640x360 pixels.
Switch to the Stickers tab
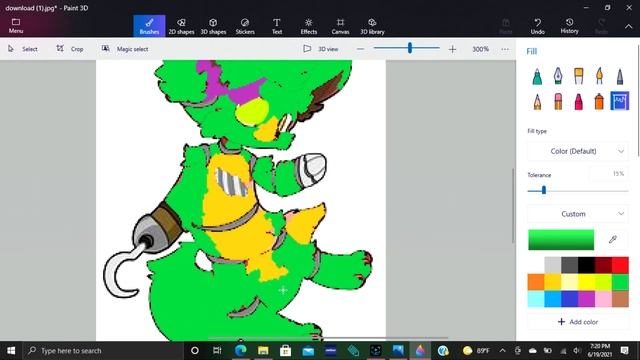click(x=245, y=26)
